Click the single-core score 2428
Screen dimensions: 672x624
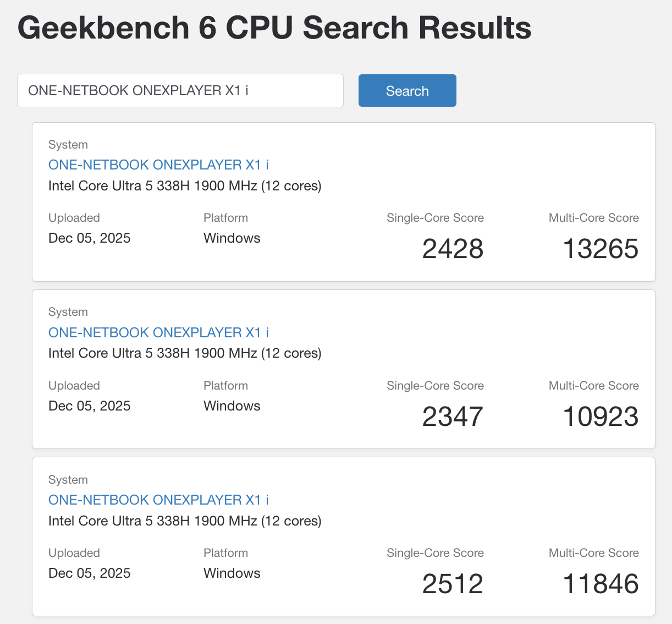click(x=452, y=249)
